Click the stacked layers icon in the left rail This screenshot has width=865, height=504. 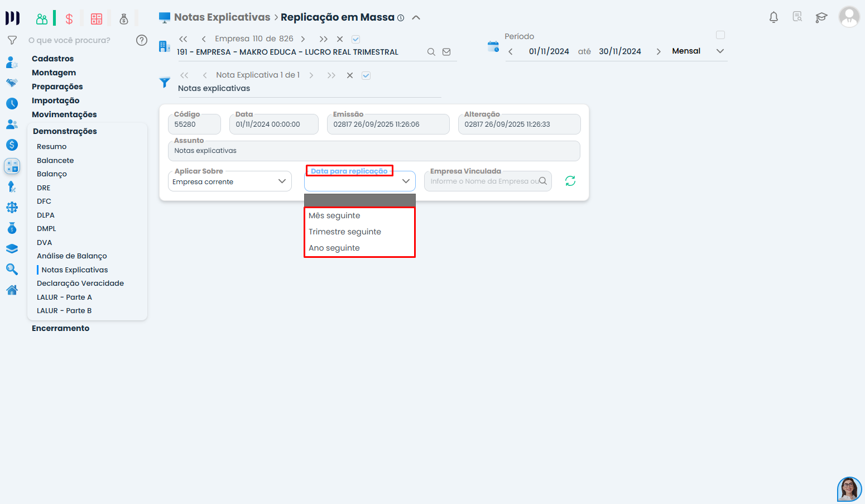12,248
